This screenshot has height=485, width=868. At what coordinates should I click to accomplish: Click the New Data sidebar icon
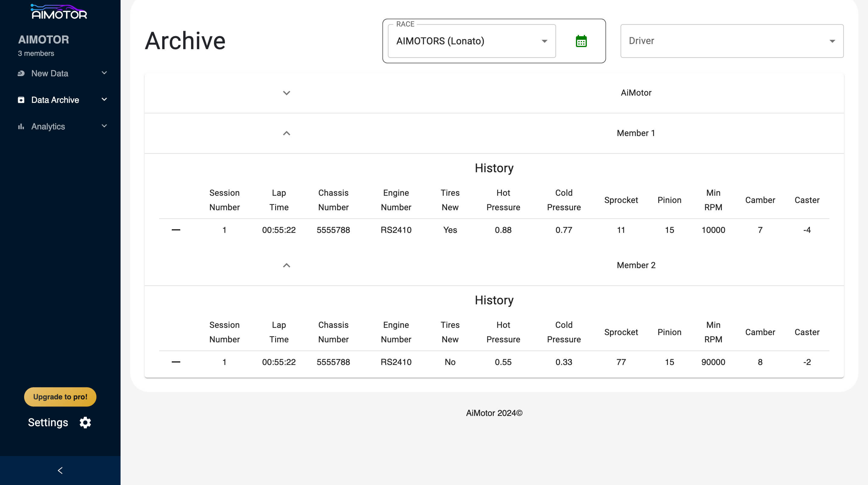click(x=21, y=73)
